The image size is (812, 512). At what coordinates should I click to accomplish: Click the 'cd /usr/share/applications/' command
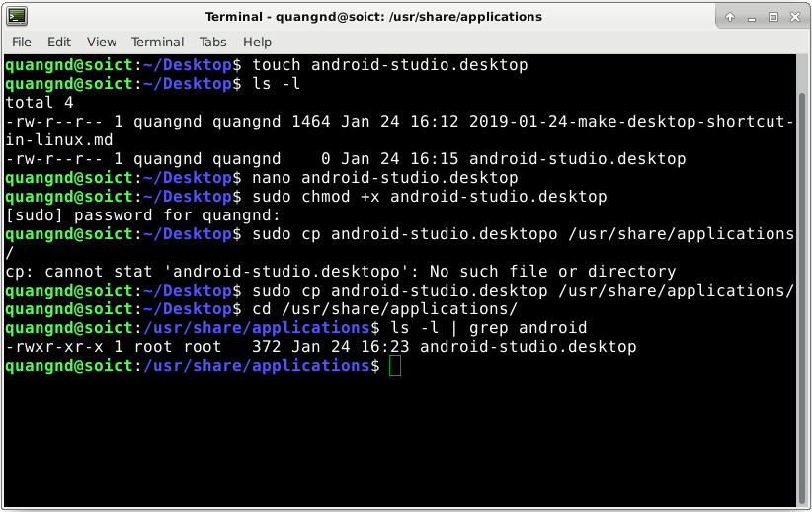point(385,309)
